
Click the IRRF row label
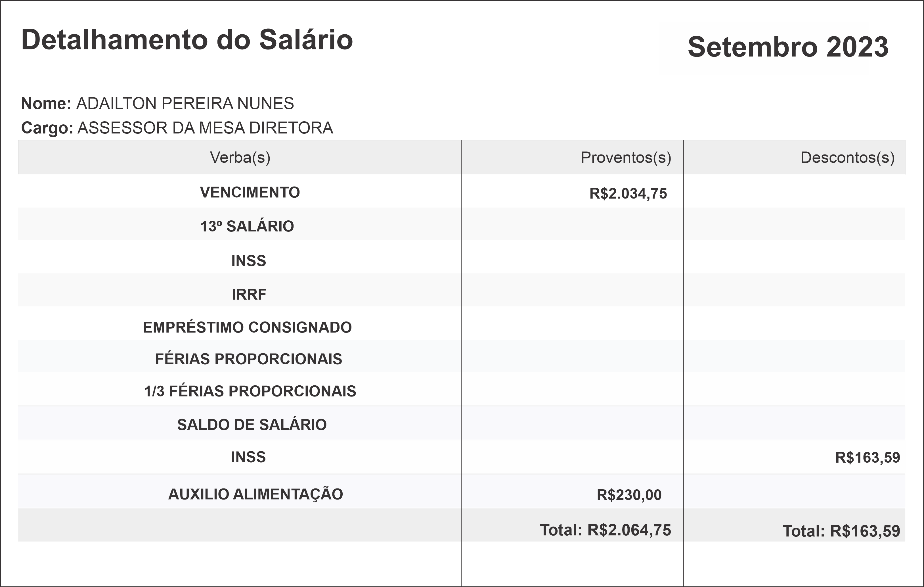pyautogui.click(x=249, y=294)
